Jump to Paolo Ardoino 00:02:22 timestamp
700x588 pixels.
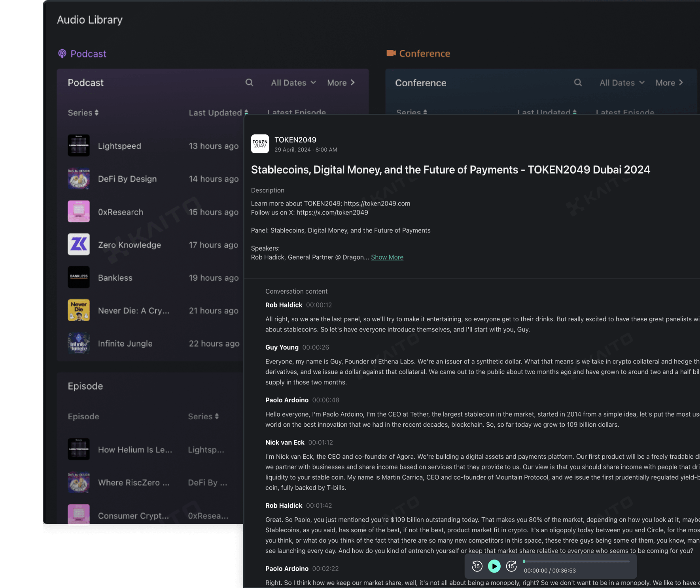(x=325, y=569)
